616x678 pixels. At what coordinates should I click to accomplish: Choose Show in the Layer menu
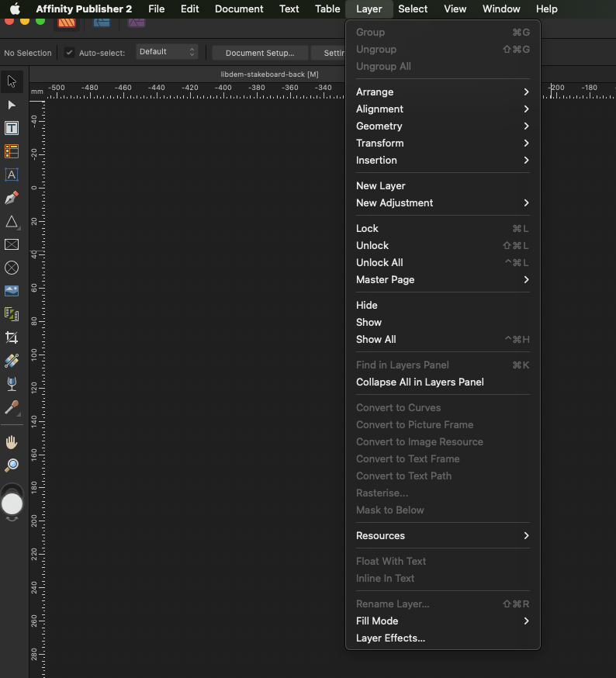442,323
